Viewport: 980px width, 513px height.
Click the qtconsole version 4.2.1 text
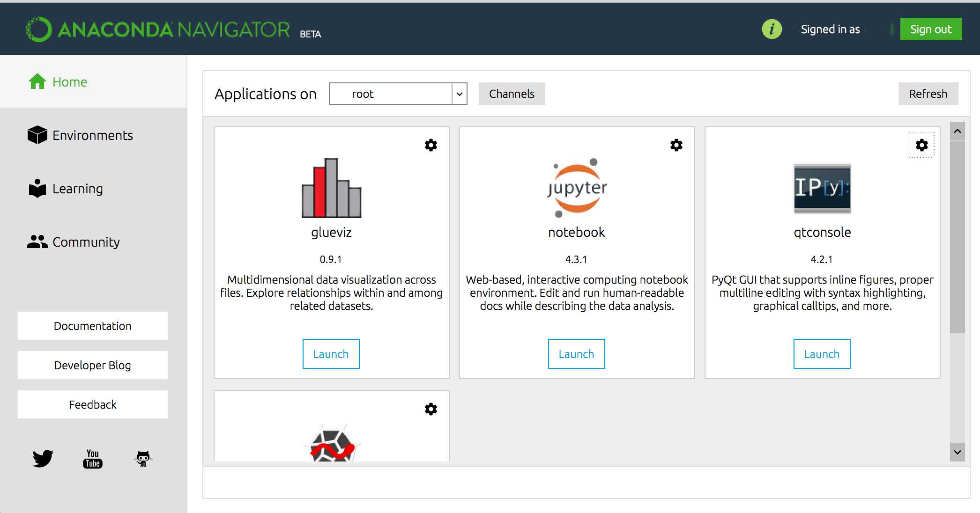(822, 259)
